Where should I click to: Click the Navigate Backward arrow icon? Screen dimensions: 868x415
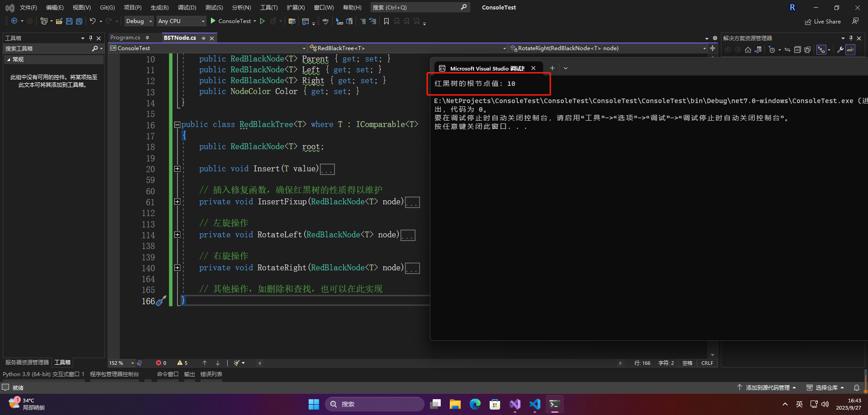(x=14, y=21)
